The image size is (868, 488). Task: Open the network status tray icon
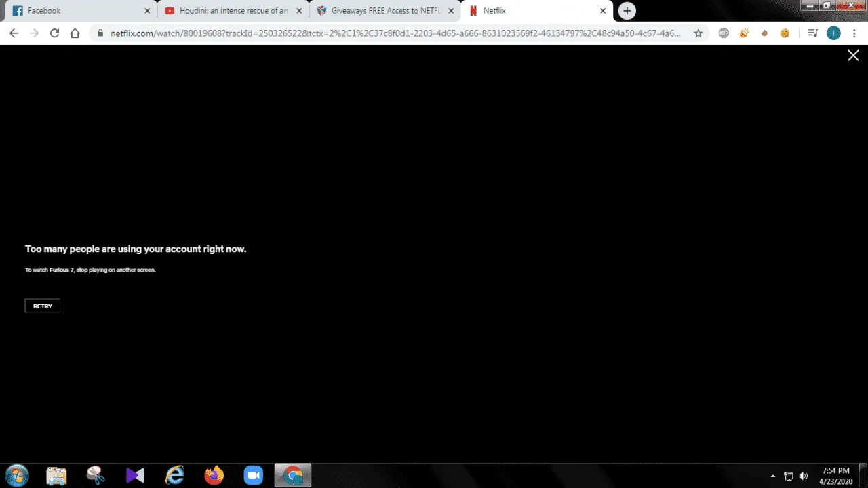pos(789,476)
